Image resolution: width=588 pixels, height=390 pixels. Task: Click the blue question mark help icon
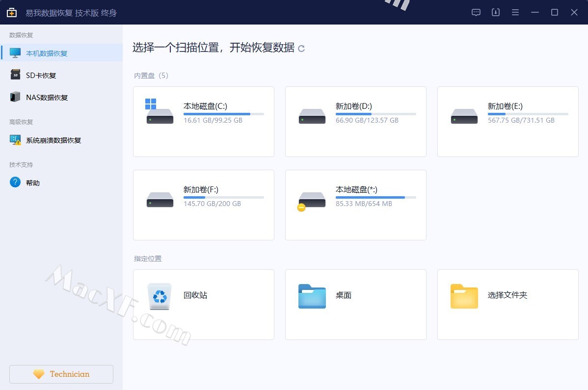(x=15, y=182)
